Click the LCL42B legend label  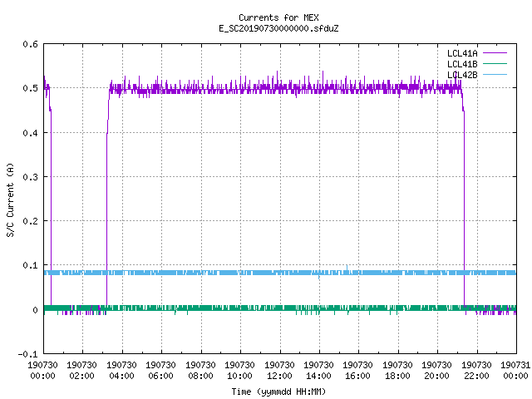click(x=462, y=75)
